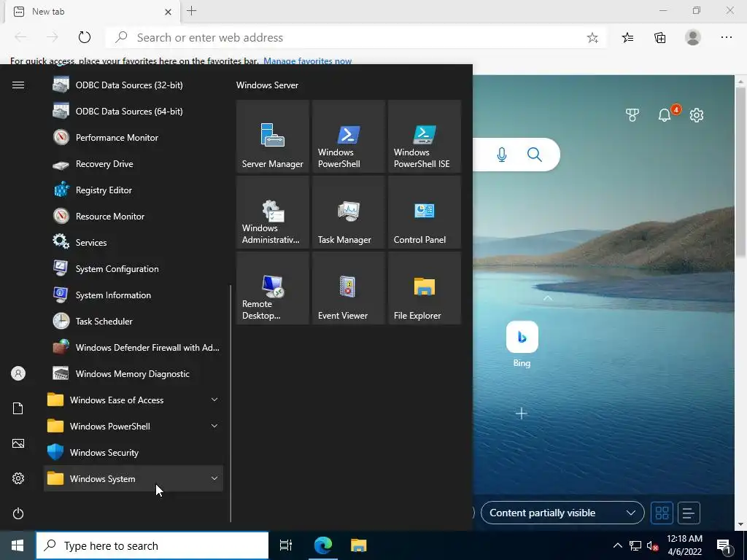The height and width of the screenshot is (560, 747).
Task: Open Resource Monitor
Action: [x=133, y=216]
